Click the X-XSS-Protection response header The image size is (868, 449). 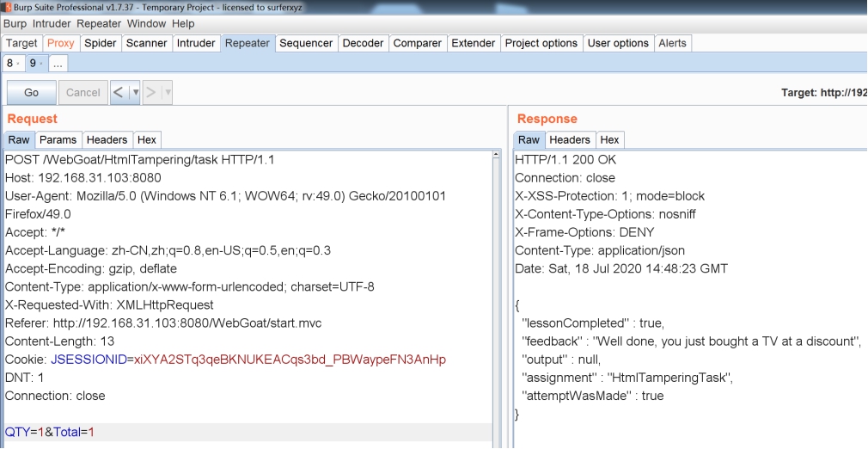pyautogui.click(x=610, y=196)
